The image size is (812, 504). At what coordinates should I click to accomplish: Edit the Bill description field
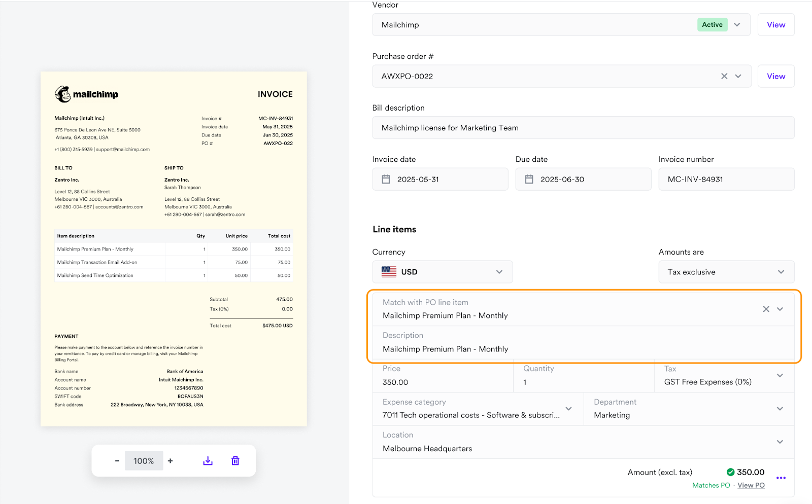[583, 128]
